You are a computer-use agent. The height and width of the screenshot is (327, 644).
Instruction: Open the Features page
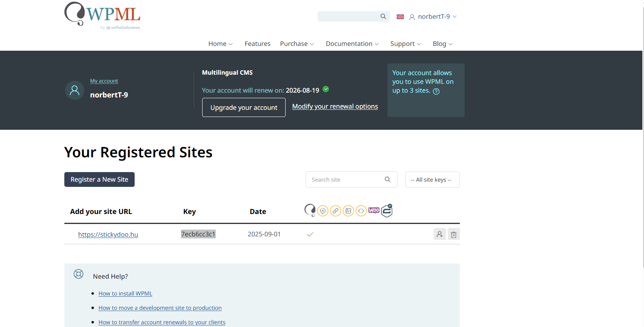[x=258, y=44]
